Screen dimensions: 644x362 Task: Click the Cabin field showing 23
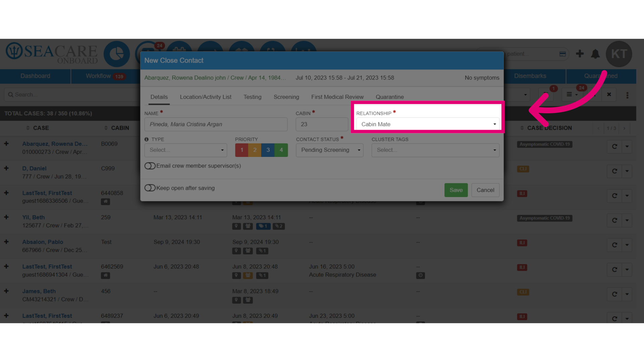pos(322,124)
